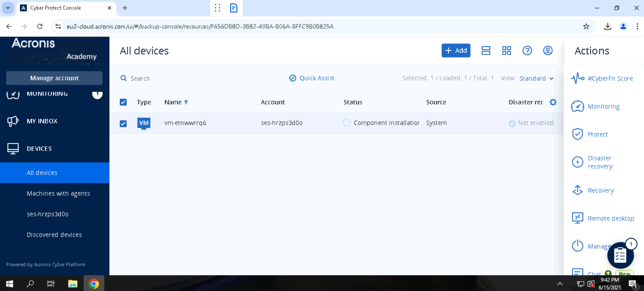The height and width of the screenshot is (291, 644).
Task: Open the floating task clipboard icon
Action: pyautogui.click(x=620, y=255)
